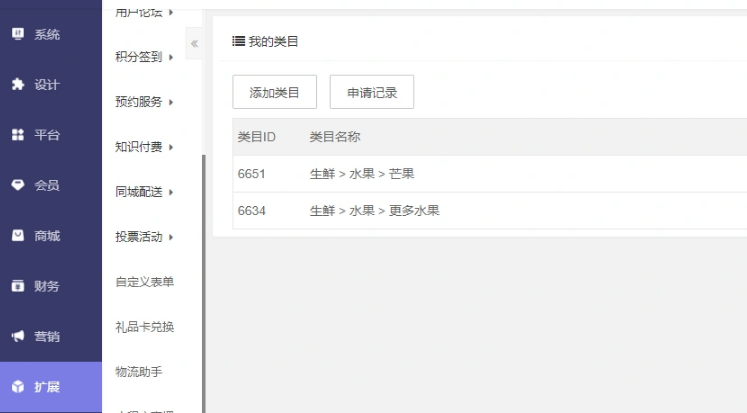
Task: Click 生鲜 > 水果 > 芒果 row
Action: click(x=362, y=173)
